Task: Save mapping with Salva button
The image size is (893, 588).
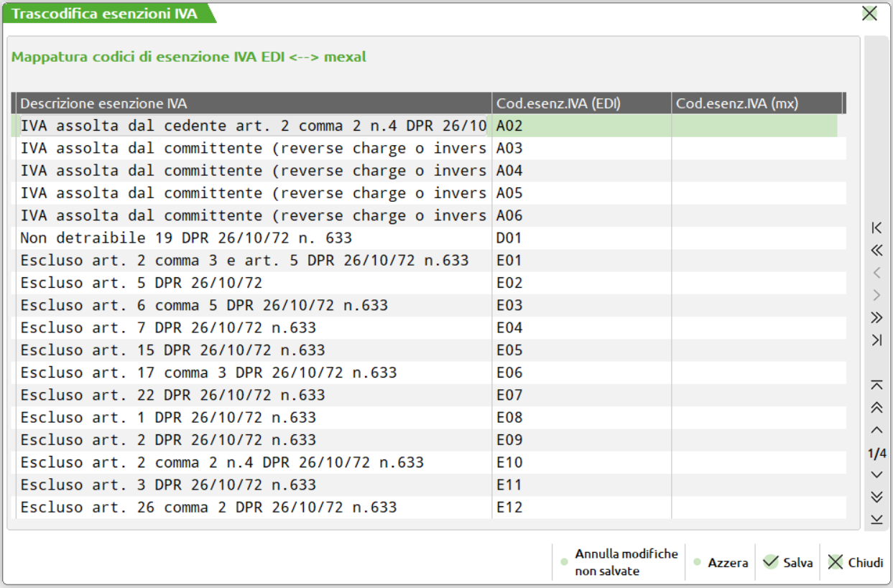Action: tap(788, 563)
